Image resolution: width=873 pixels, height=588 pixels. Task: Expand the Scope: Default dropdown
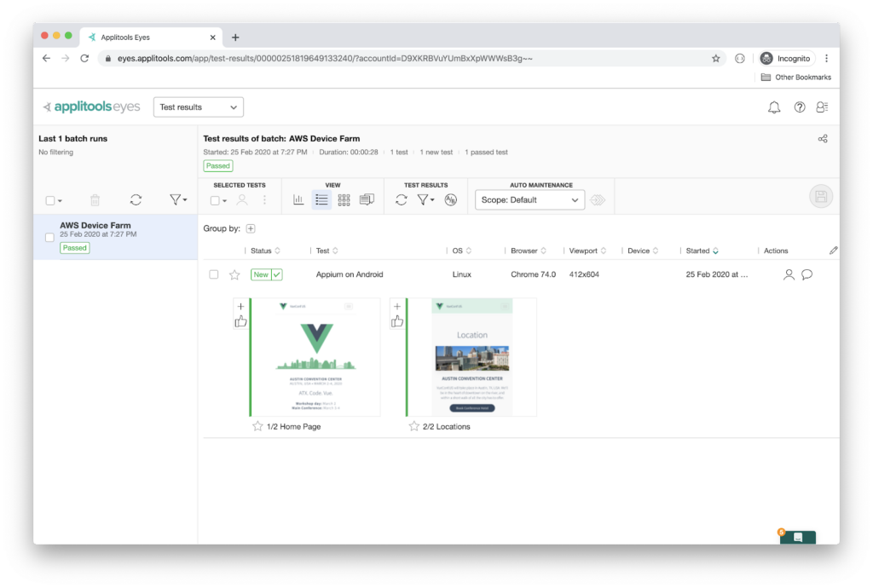tap(529, 200)
